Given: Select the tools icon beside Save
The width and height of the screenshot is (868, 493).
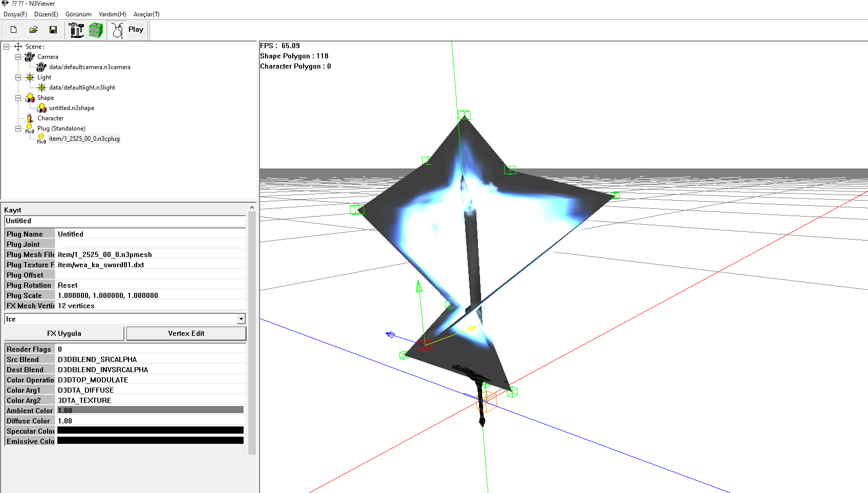Looking at the screenshot, I should coord(76,30).
